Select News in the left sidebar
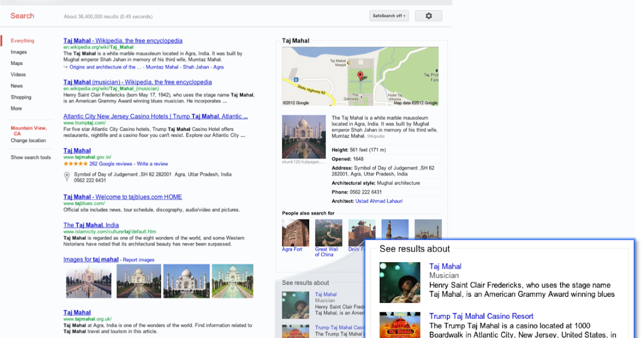The height and width of the screenshot is (338, 644). (17, 86)
